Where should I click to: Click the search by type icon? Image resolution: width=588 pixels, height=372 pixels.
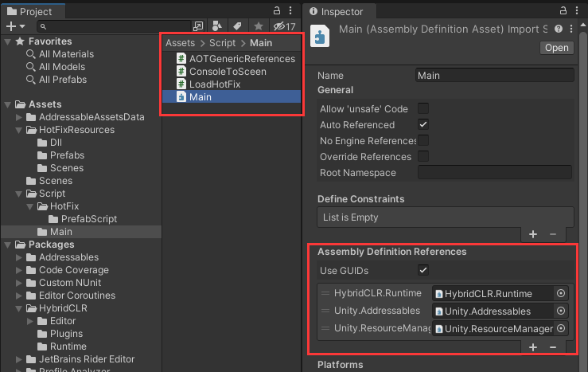coord(217,26)
